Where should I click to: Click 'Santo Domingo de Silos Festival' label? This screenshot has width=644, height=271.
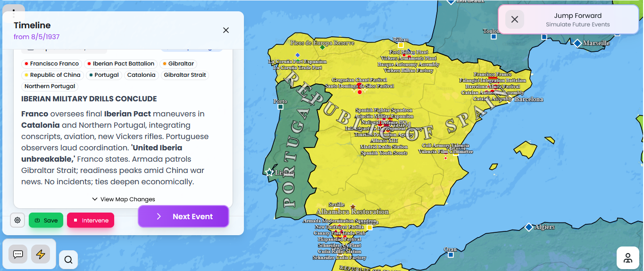click(360, 86)
